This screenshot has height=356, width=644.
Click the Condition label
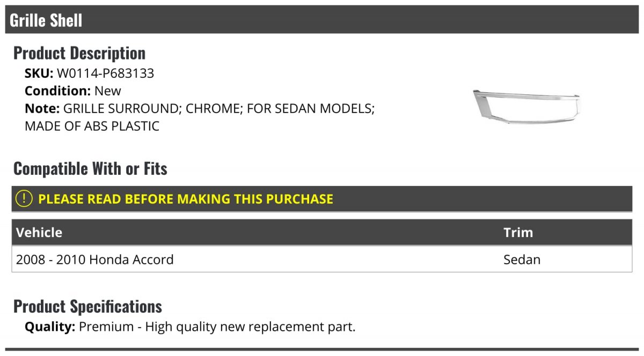pyautogui.click(x=57, y=91)
